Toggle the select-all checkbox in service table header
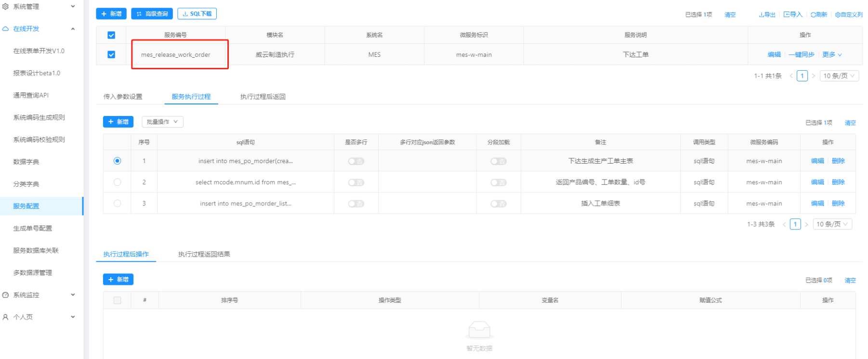Screen dimensions: 868x359 [111, 35]
